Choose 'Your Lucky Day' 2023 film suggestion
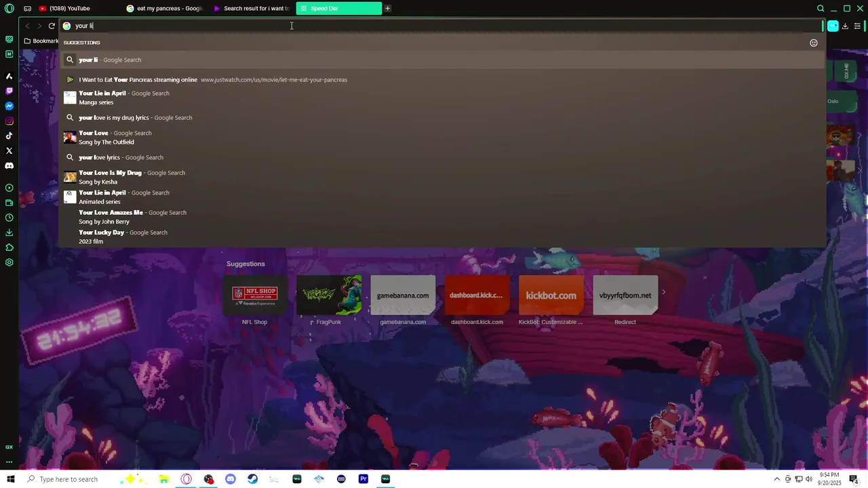Viewport: 868px width, 488px height. point(442,237)
